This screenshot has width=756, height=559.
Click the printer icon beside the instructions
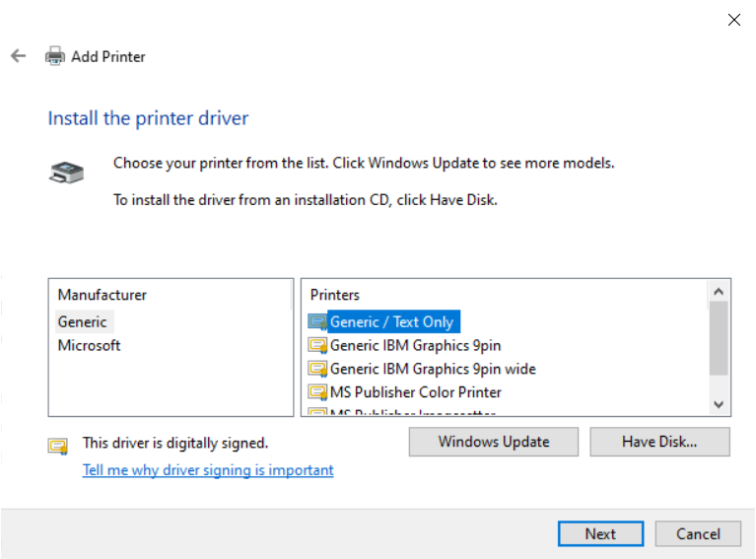(x=66, y=173)
